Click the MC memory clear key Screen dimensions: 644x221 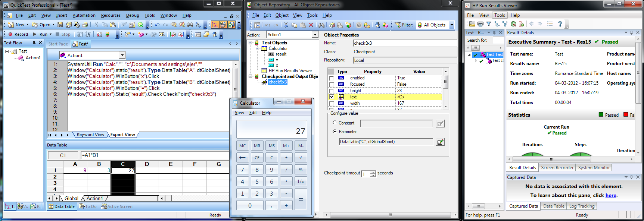pos(243,146)
